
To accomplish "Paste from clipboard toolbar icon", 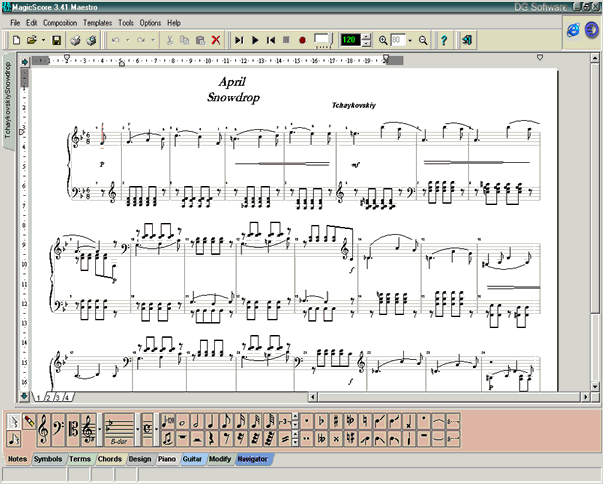I will coord(200,40).
